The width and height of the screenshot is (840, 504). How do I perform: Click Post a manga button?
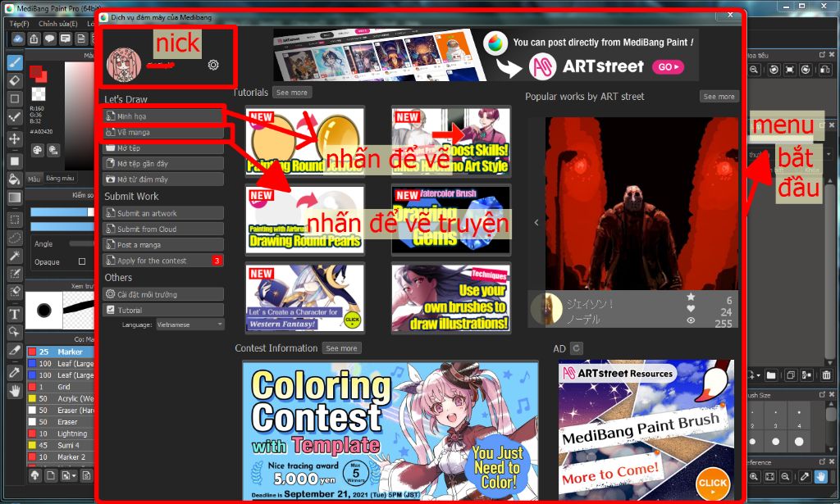tap(163, 244)
